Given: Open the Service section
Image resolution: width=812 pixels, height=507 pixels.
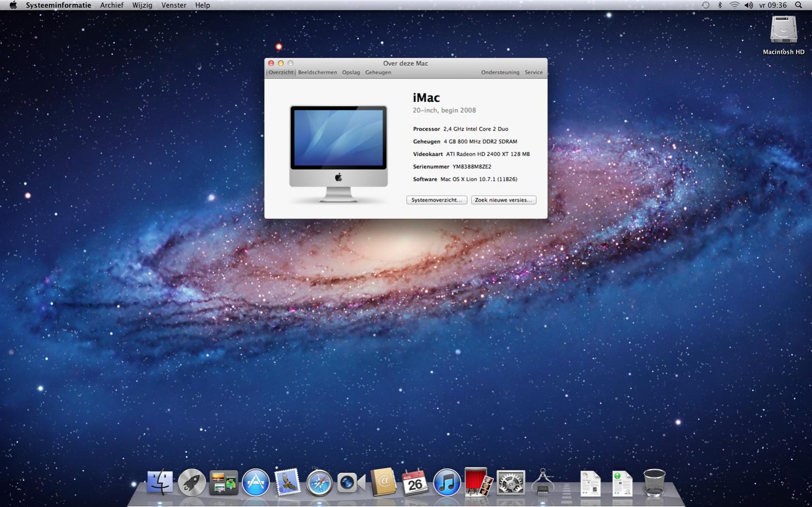Looking at the screenshot, I should [x=533, y=72].
